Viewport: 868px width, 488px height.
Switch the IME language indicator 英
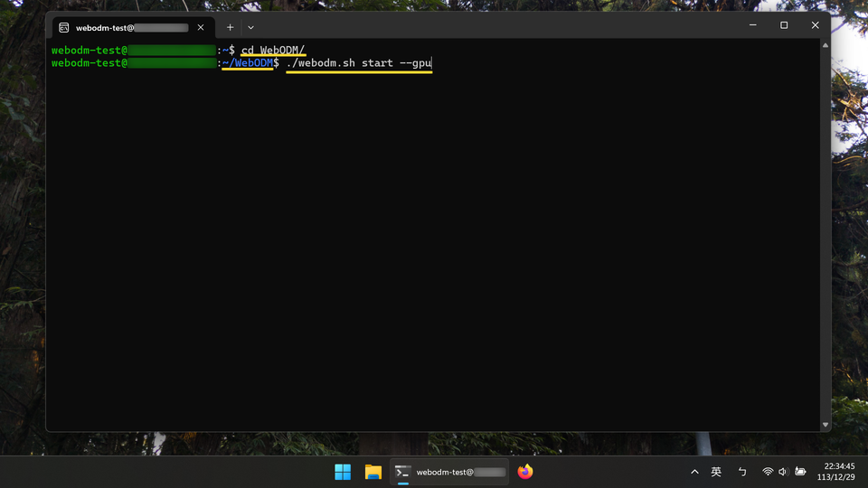(x=716, y=472)
